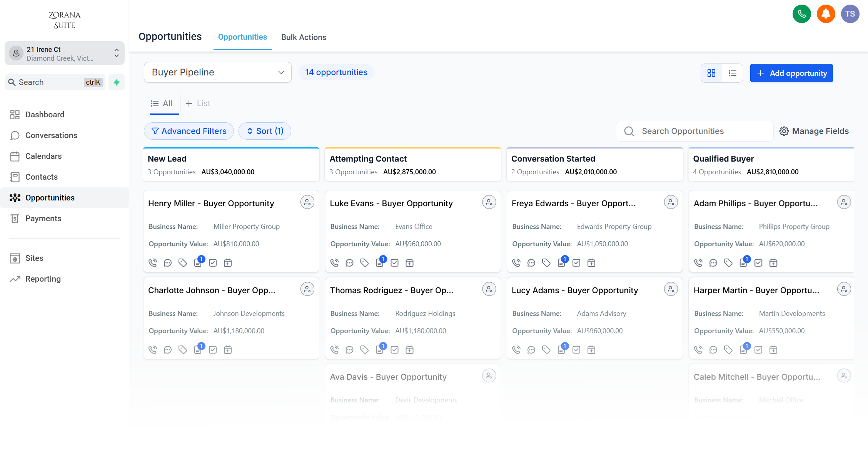Switch to board grid view
868x464 pixels.
point(711,73)
